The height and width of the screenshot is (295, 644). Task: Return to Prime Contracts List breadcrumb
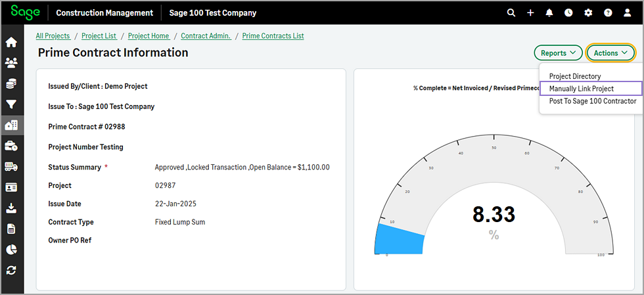[x=273, y=35]
